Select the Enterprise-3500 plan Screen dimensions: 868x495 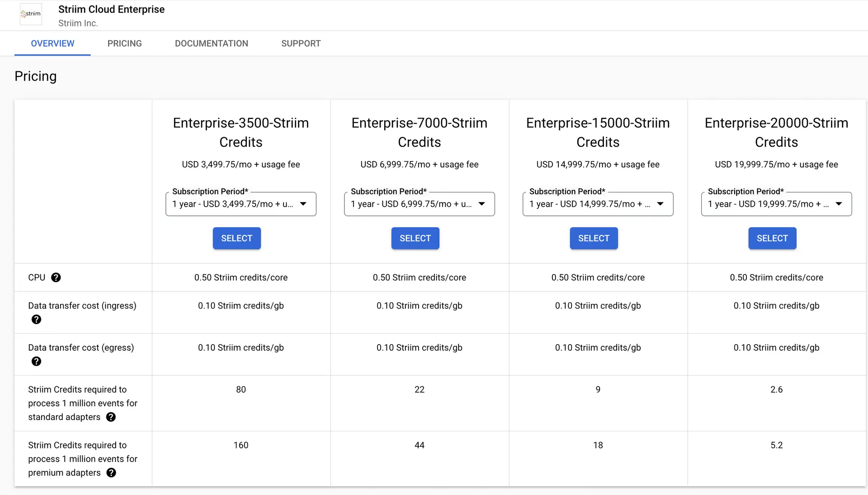[x=236, y=238]
